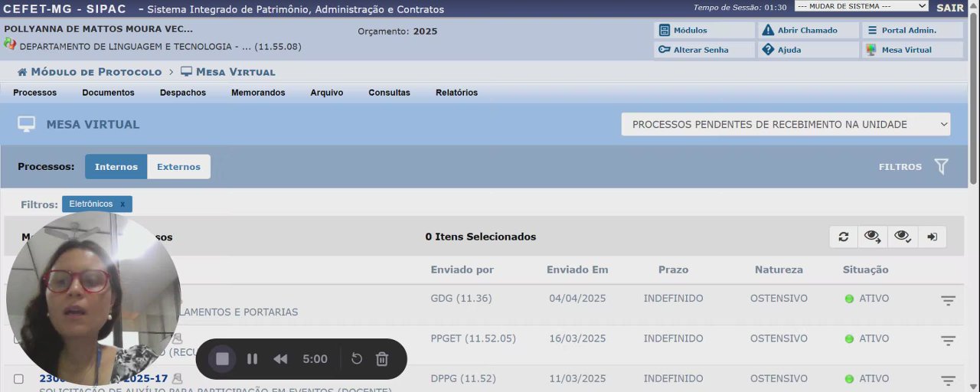The image size is (980, 392).
Task: Open the Documentos menu
Action: point(109,93)
